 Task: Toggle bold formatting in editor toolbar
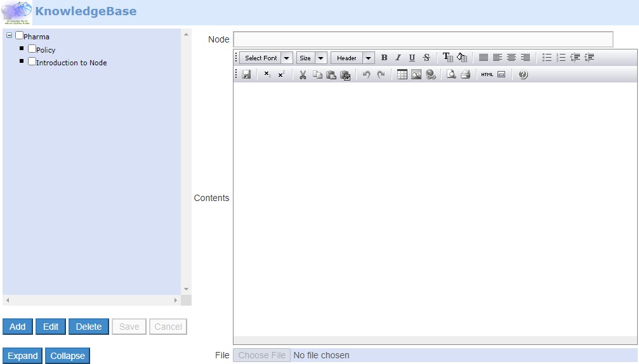(x=384, y=58)
